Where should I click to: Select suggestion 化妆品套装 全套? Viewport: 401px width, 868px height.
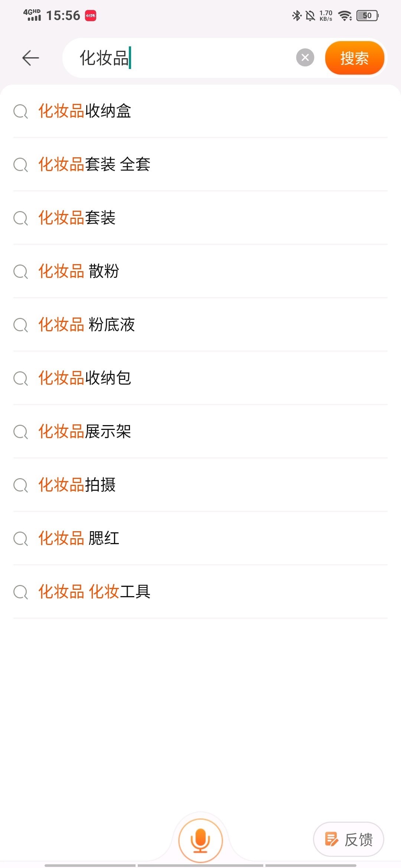200,164
